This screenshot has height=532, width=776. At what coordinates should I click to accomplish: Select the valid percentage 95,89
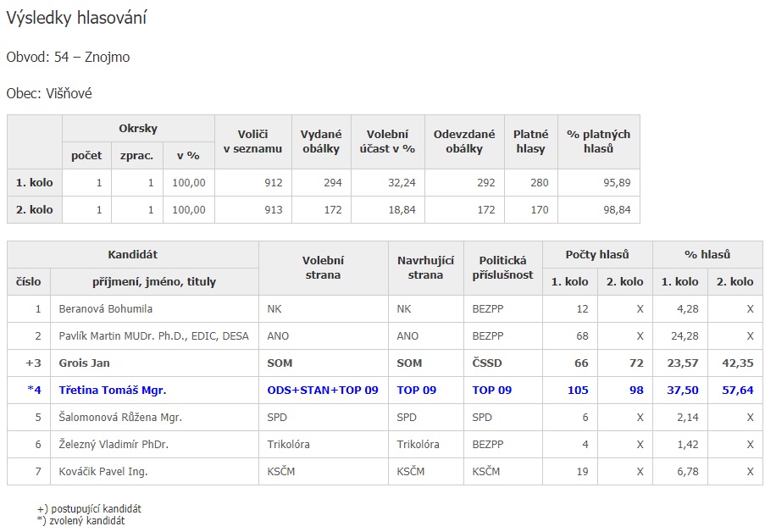[617, 183]
